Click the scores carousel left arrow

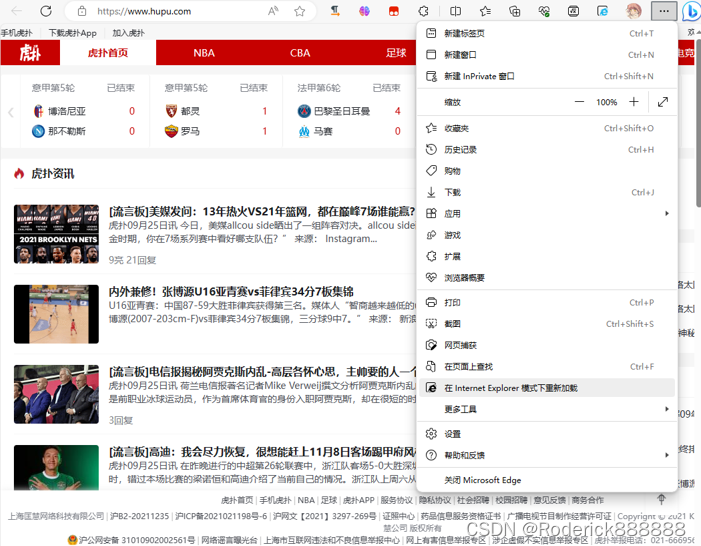point(11,112)
